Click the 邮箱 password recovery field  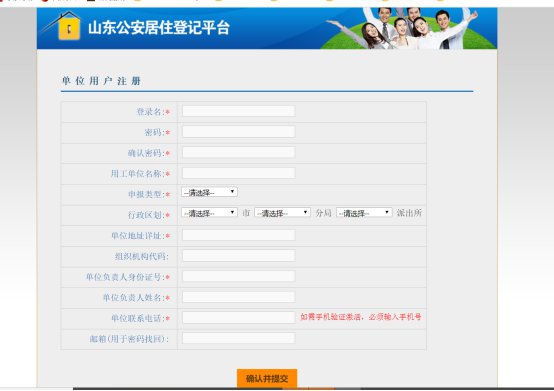[x=238, y=338]
